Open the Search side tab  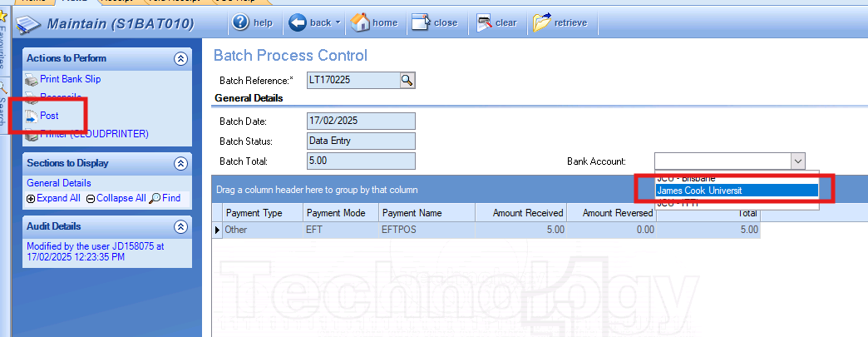(x=3, y=106)
